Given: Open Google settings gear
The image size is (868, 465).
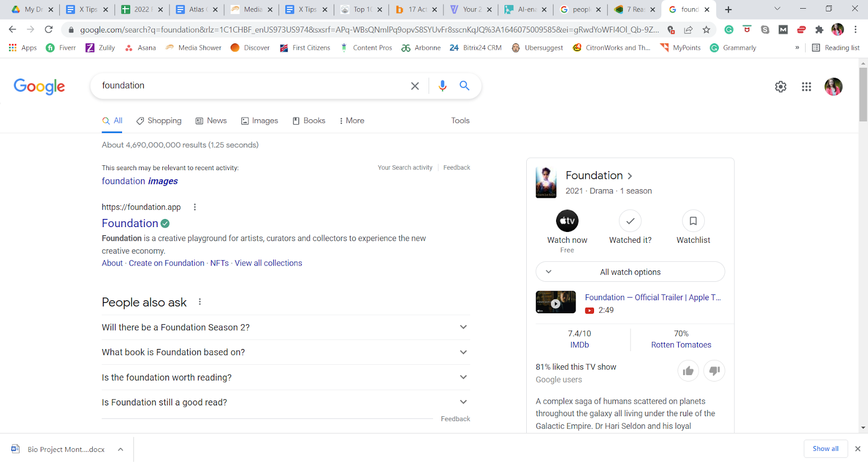Looking at the screenshot, I should tap(781, 87).
